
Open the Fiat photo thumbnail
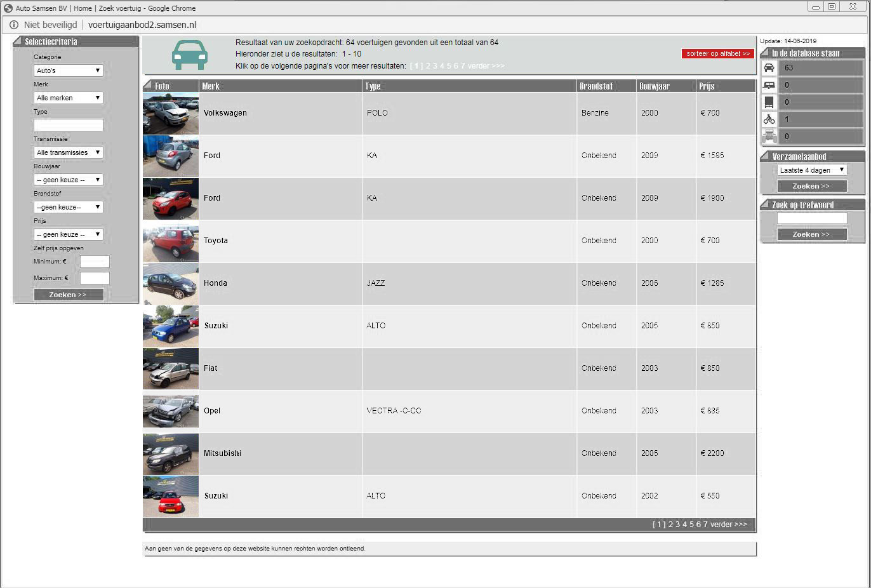point(171,368)
